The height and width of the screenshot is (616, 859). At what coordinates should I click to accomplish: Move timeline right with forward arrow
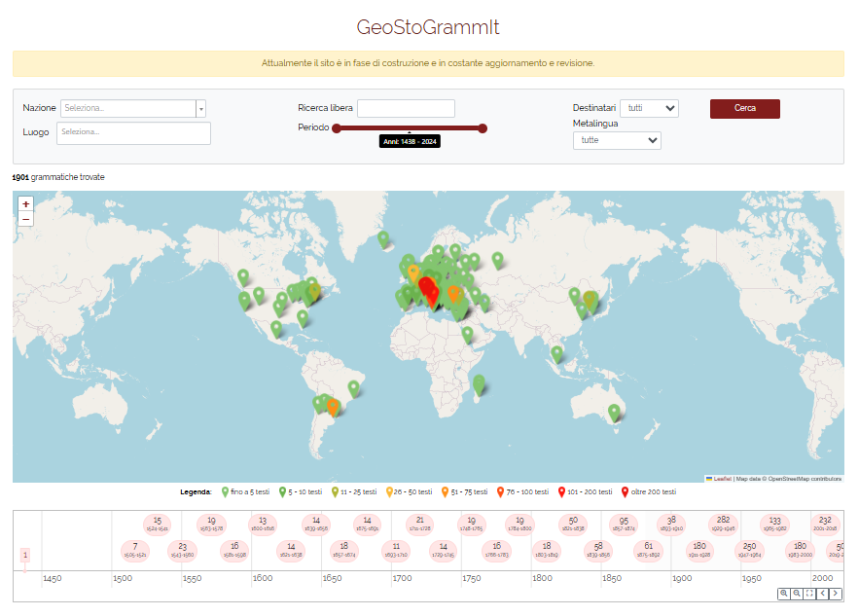tap(836, 594)
